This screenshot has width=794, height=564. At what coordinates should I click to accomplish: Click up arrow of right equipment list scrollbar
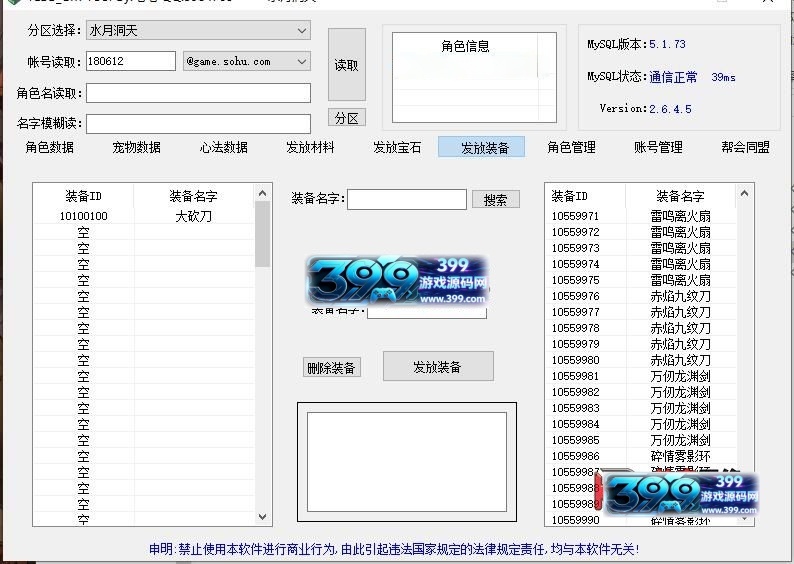(x=744, y=193)
